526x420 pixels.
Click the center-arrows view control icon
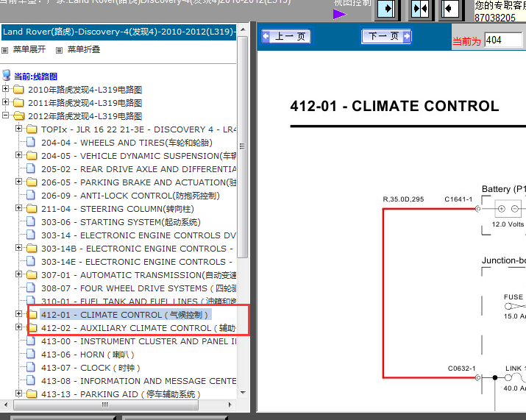[420, 8]
